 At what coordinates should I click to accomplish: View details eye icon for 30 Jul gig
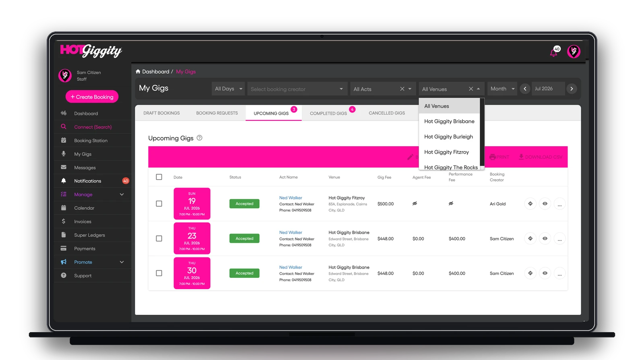coord(545,273)
